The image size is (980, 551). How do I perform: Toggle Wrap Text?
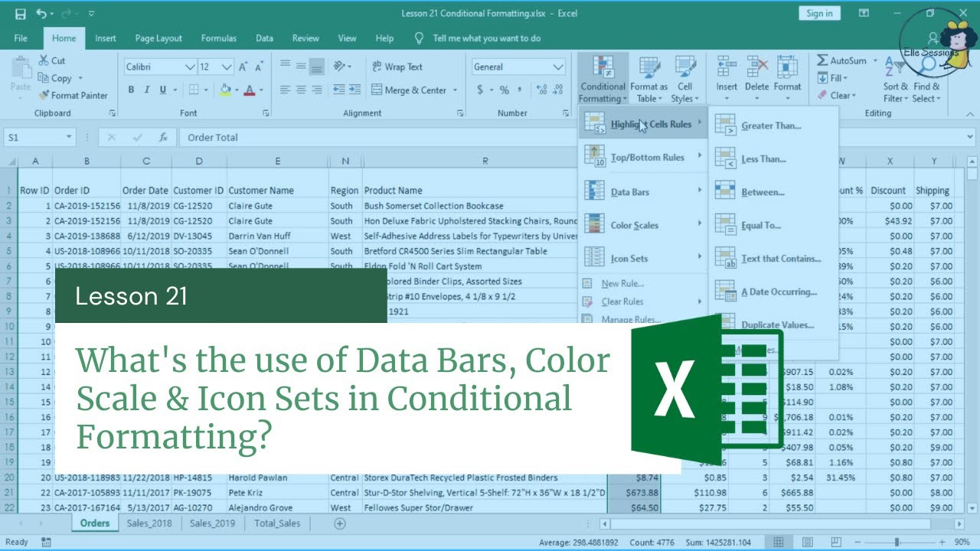coord(397,67)
